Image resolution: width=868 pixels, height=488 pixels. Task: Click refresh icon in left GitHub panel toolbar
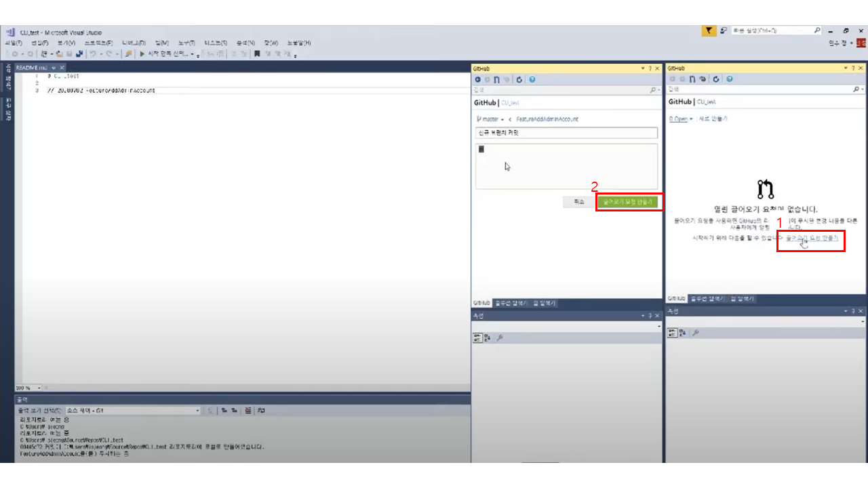pos(519,79)
